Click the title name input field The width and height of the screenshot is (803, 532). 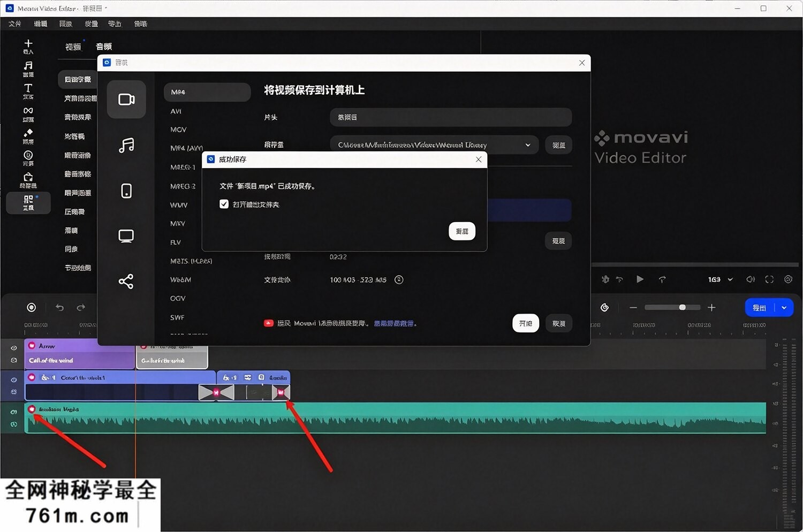coord(451,117)
